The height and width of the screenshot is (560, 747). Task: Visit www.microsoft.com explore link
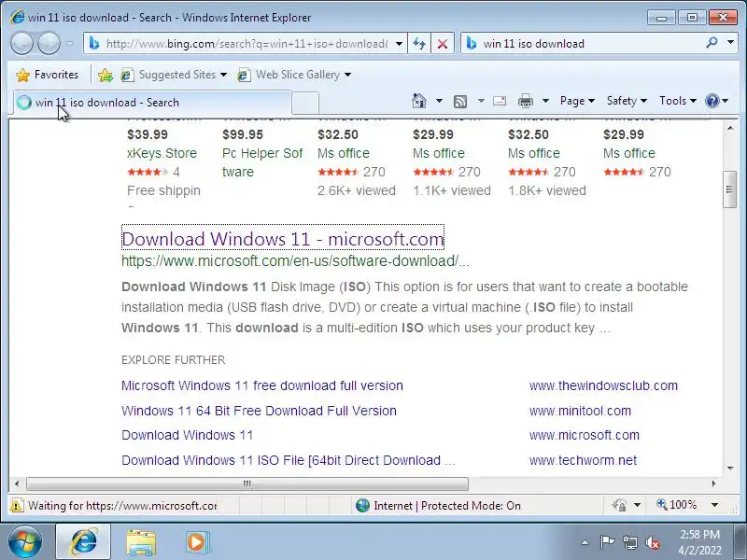click(585, 435)
